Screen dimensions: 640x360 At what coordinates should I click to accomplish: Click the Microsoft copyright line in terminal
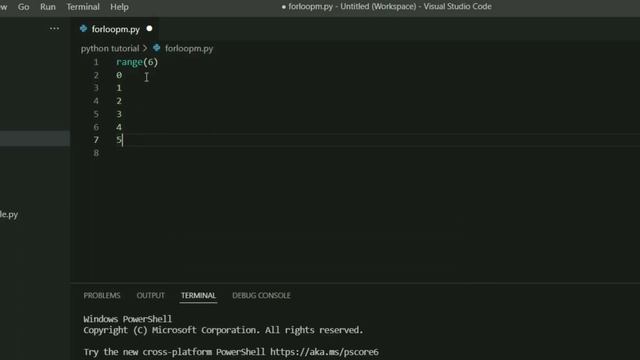[223, 330]
